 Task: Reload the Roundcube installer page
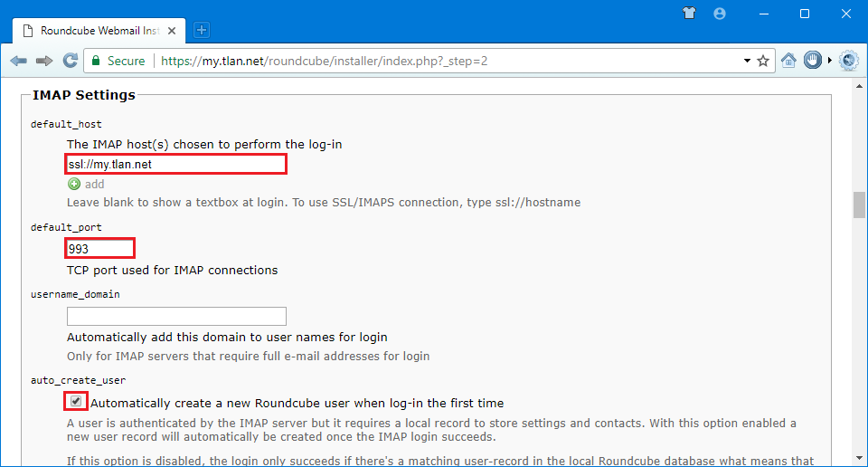pyautogui.click(x=71, y=61)
